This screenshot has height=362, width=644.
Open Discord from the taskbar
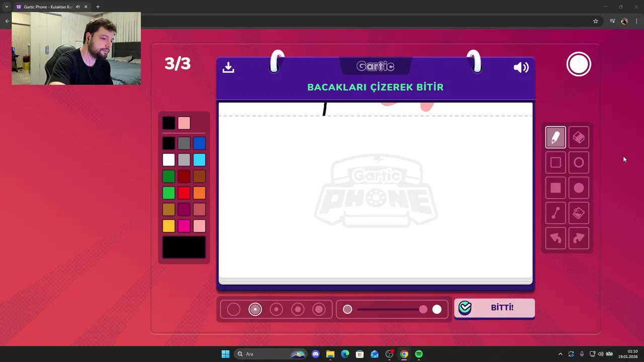(x=315, y=354)
